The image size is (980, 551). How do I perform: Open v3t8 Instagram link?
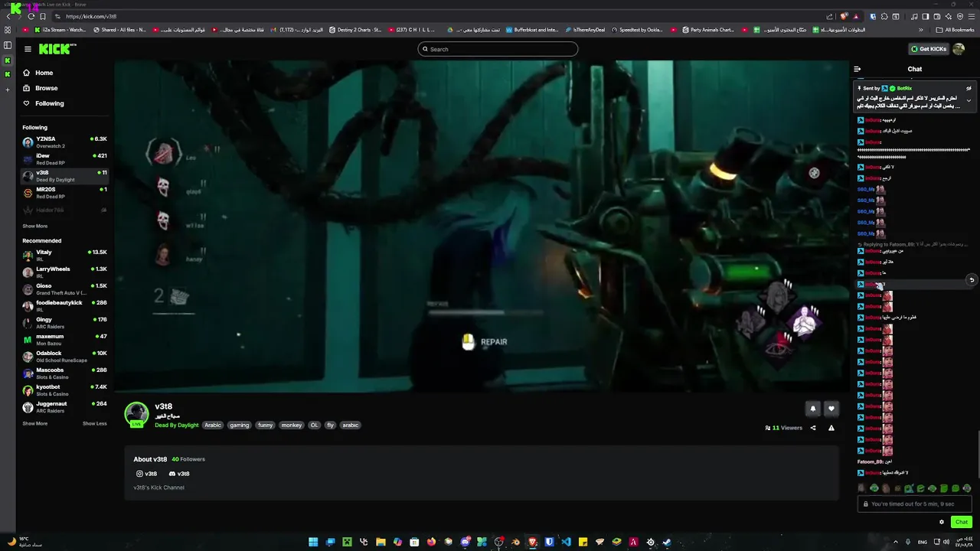pos(146,474)
